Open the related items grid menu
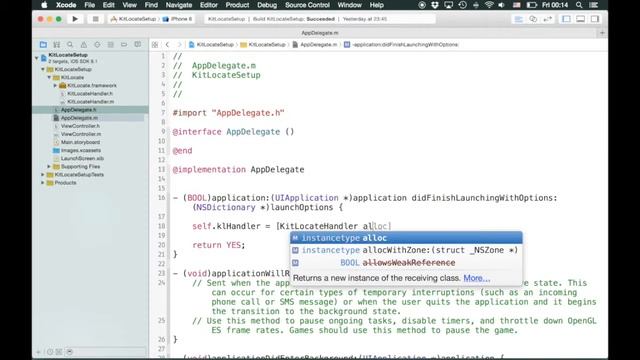The image size is (640, 360). pyautogui.click(x=155, y=44)
